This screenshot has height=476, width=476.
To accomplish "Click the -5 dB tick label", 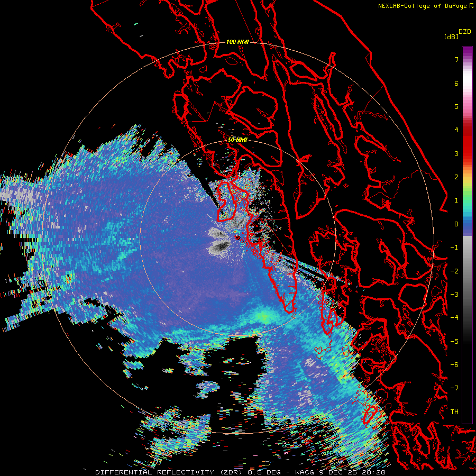I will point(454,341).
